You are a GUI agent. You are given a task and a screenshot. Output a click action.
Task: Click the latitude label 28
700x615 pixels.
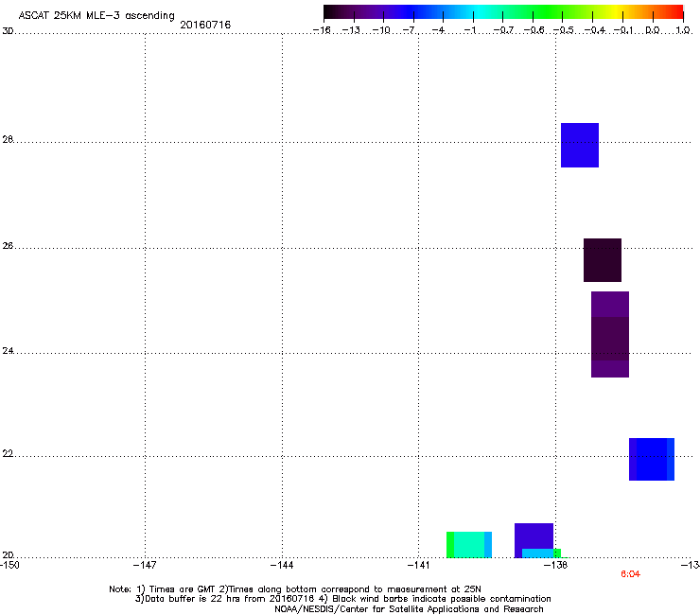[x=8, y=139]
